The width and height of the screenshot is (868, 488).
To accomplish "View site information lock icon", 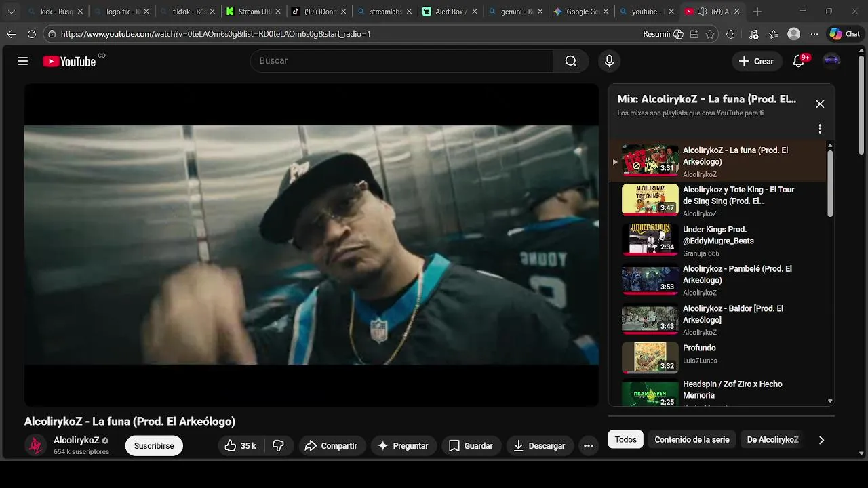I will (52, 34).
